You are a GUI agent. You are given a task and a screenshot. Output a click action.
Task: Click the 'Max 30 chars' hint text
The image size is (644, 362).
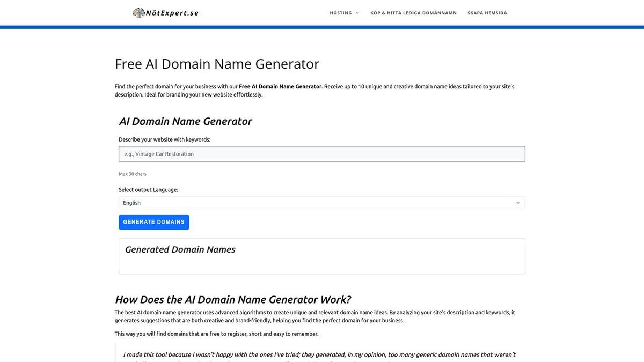pyautogui.click(x=133, y=174)
